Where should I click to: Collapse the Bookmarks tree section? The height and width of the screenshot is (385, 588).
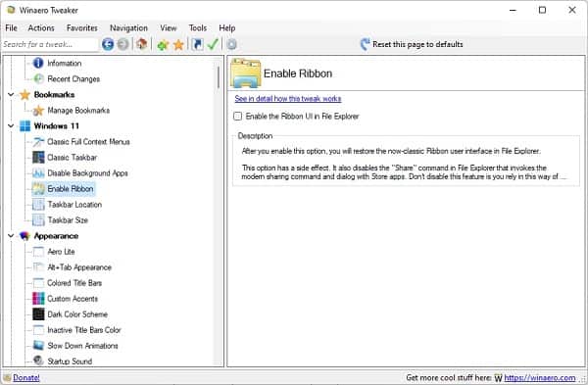(11, 94)
